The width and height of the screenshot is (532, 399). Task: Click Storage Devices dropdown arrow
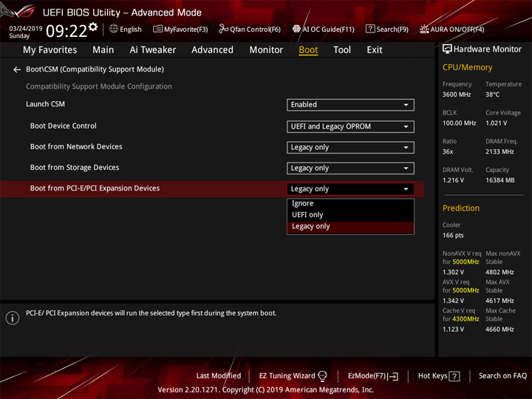[406, 168]
